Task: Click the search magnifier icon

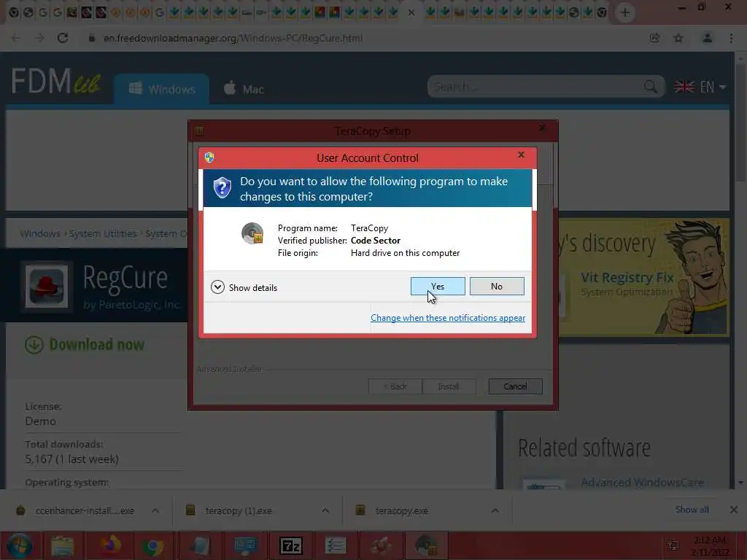Action: (650, 87)
